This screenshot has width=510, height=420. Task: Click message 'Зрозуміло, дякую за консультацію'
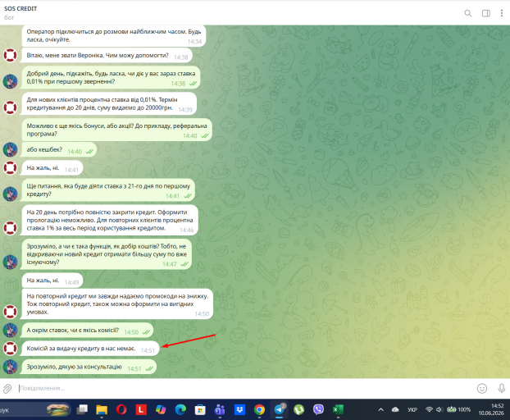click(x=89, y=367)
